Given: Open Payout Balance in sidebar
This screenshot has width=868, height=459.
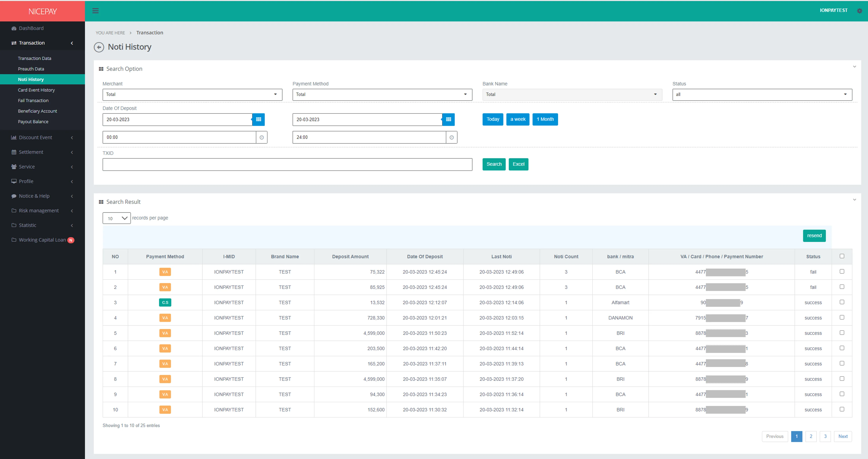Looking at the screenshot, I should tap(33, 122).
